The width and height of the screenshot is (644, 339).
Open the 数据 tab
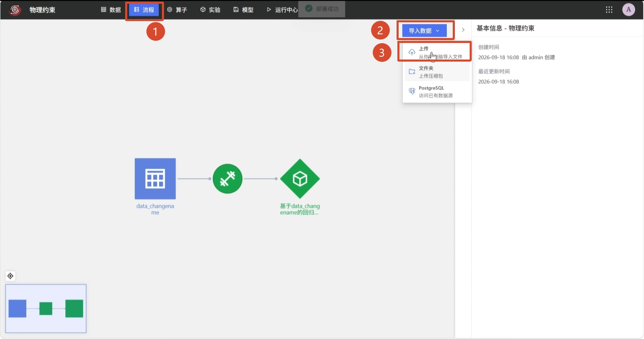[x=111, y=10]
